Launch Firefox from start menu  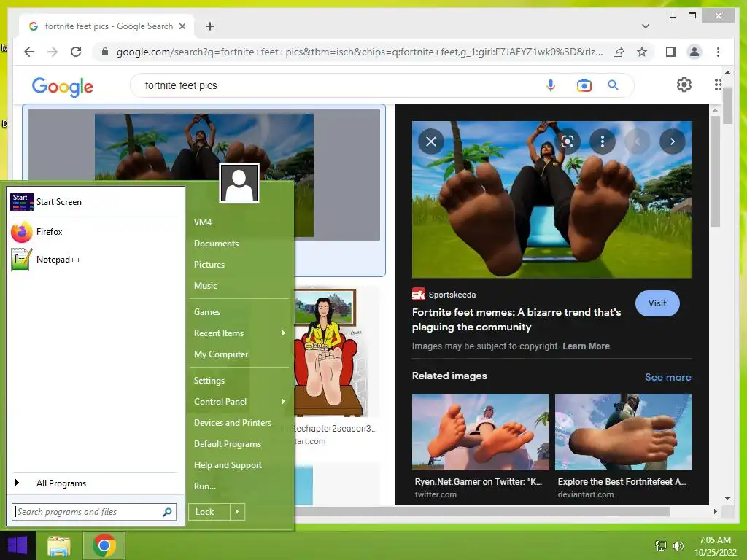[x=93, y=232]
